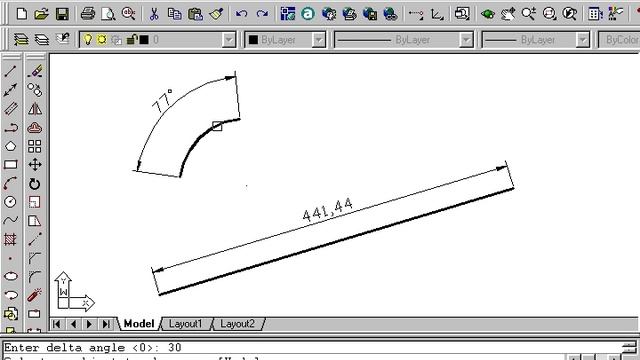Viewport: 640px width, 360px height.
Task: Click the Autodesk Point A icon
Action: coord(308,14)
